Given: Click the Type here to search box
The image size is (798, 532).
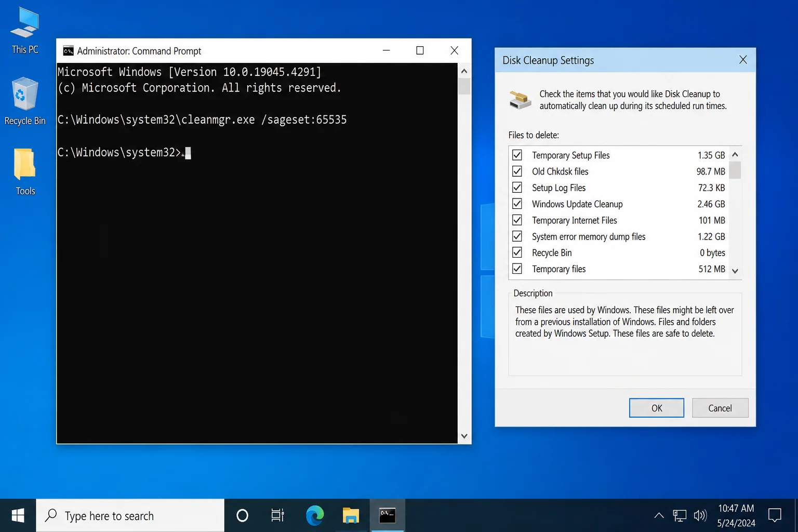Looking at the screenshot, I should 130,515.
